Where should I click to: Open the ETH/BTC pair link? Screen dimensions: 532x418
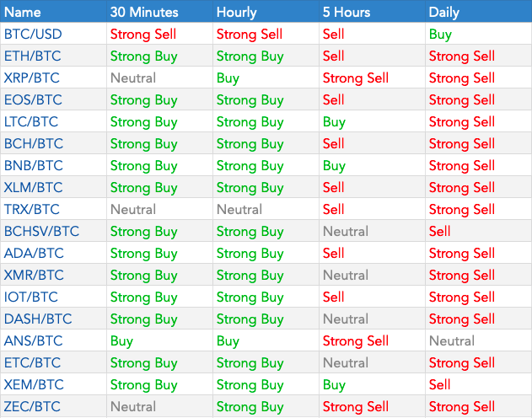[x=33, y=56]
